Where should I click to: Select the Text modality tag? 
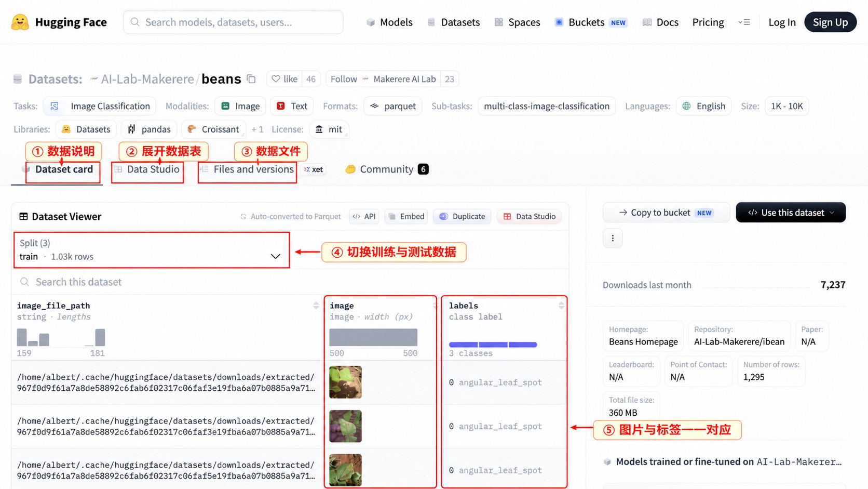(x=292, y=106)
